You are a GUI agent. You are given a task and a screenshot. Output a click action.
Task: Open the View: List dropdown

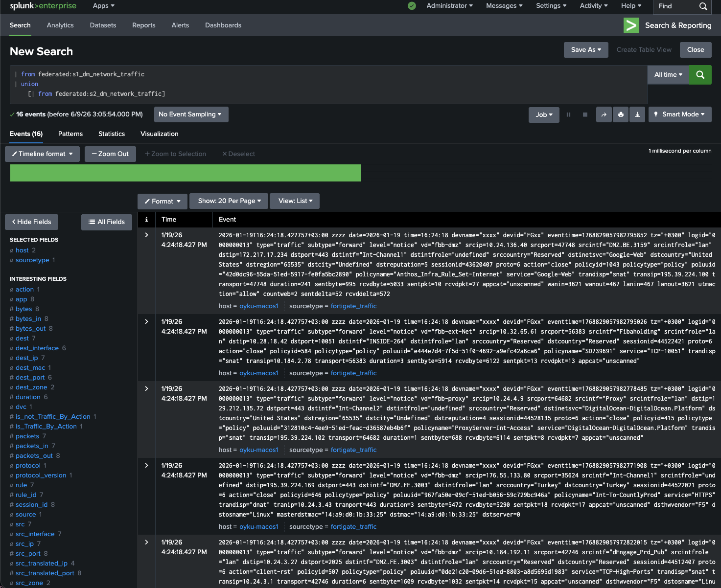[295, 201]
